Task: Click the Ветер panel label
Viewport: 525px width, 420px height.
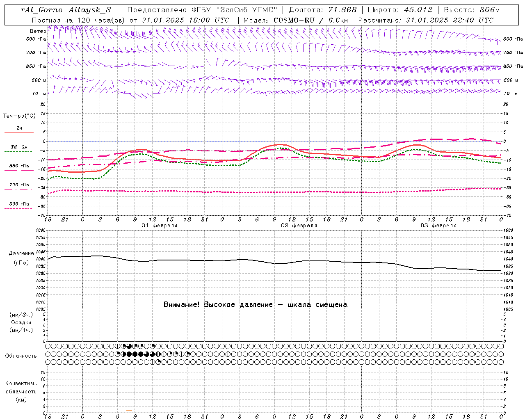Action: coord(38,31)
